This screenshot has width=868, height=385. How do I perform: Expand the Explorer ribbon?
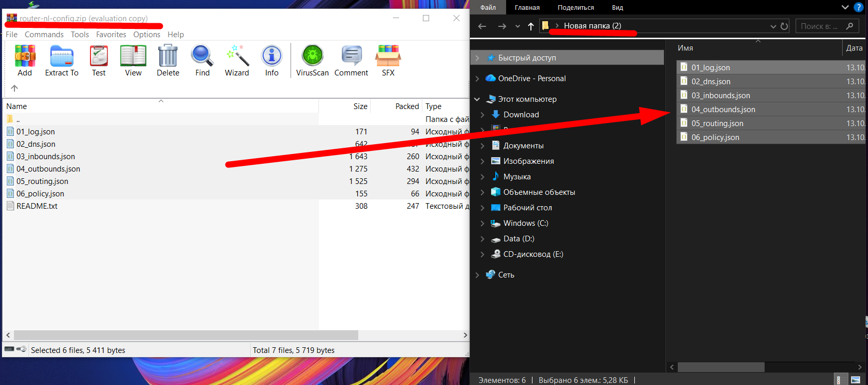point(845,7)
